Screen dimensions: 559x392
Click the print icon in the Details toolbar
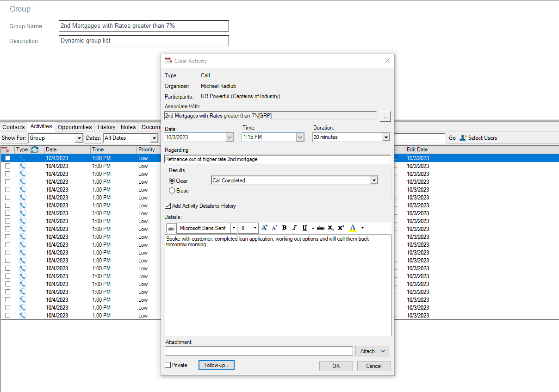(x=171, y=228)
